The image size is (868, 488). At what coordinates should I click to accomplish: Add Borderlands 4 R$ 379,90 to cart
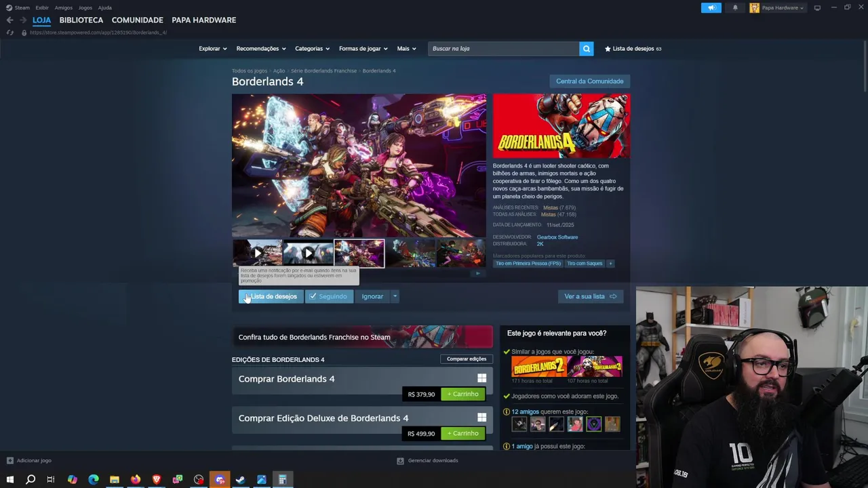click(x=463, y=394)
